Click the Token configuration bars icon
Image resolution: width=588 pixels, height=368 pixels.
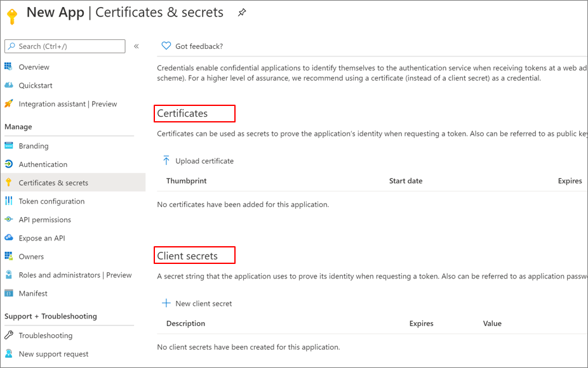click(8, 201)
